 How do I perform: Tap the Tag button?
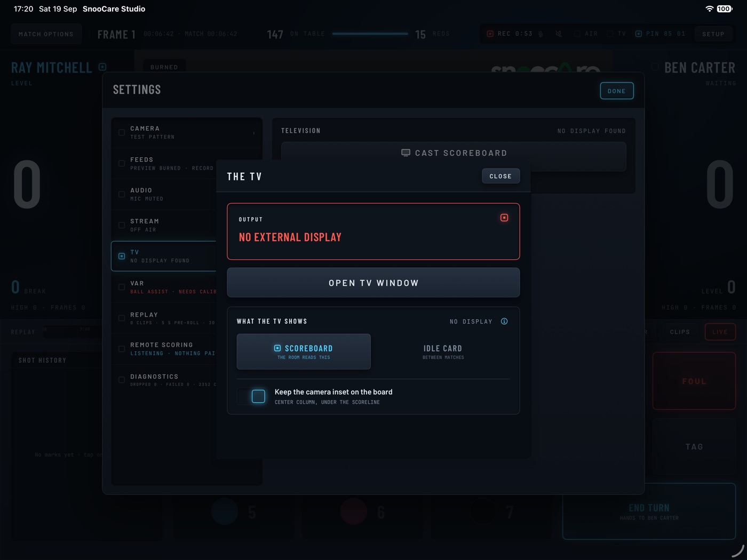pos(694,447)
